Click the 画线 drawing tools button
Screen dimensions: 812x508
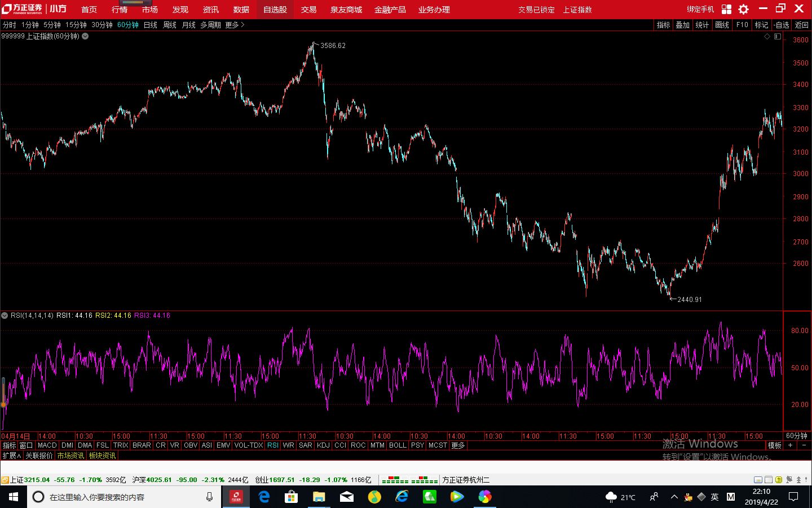point(722,25)
